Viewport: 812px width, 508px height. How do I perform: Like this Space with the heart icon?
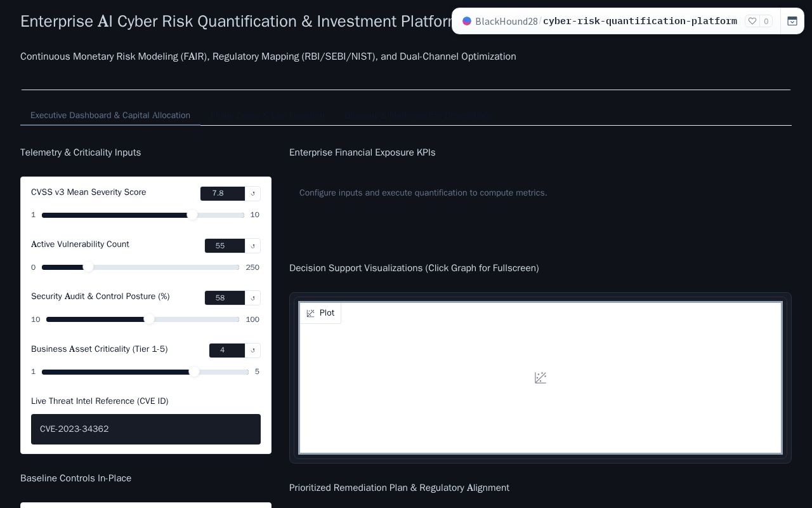click(752, 21)
